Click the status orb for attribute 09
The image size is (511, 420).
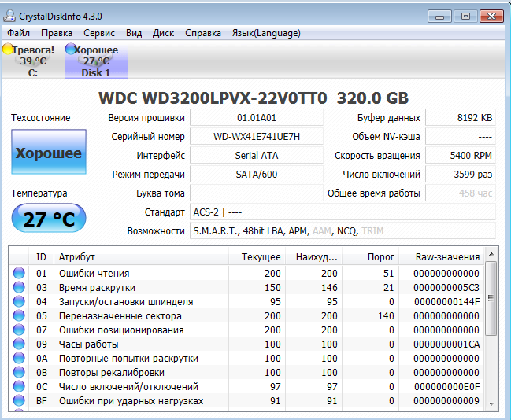point(19,344)
